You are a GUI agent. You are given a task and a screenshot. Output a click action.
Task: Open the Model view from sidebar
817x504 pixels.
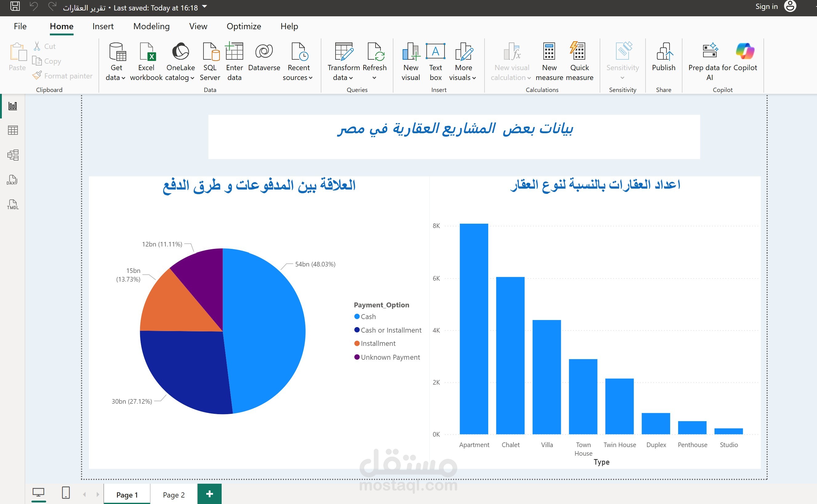13,155
